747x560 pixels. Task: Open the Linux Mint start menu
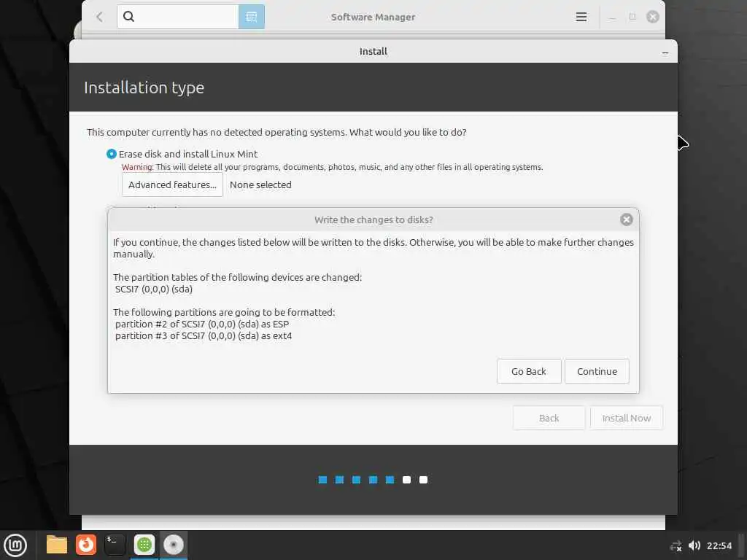click(15, 545)
